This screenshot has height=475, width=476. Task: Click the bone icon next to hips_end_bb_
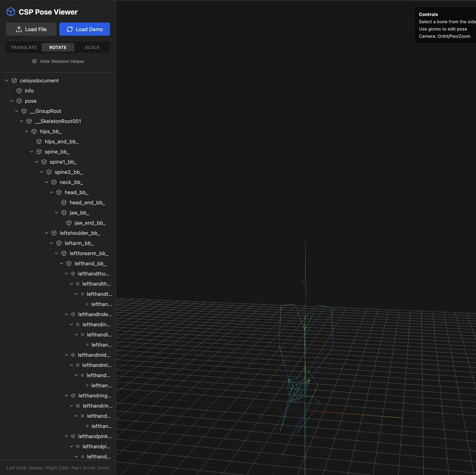[x=39, y=141]
